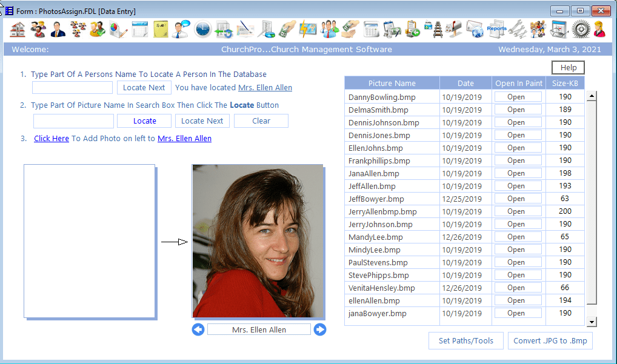The width and height of the screenshot is (617, 364).
Task: Click the Convert .JPG to .Bmp button
Action: [x=550, y=341]
